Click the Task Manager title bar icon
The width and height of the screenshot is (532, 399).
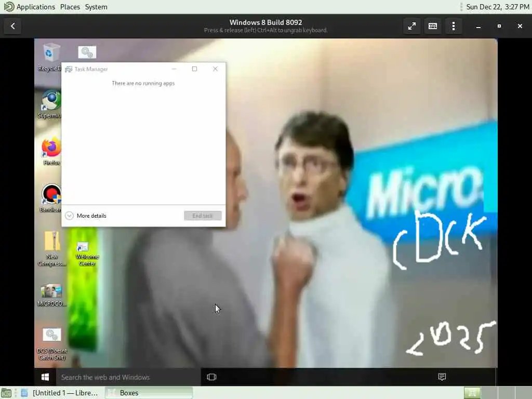click(69, 69)
